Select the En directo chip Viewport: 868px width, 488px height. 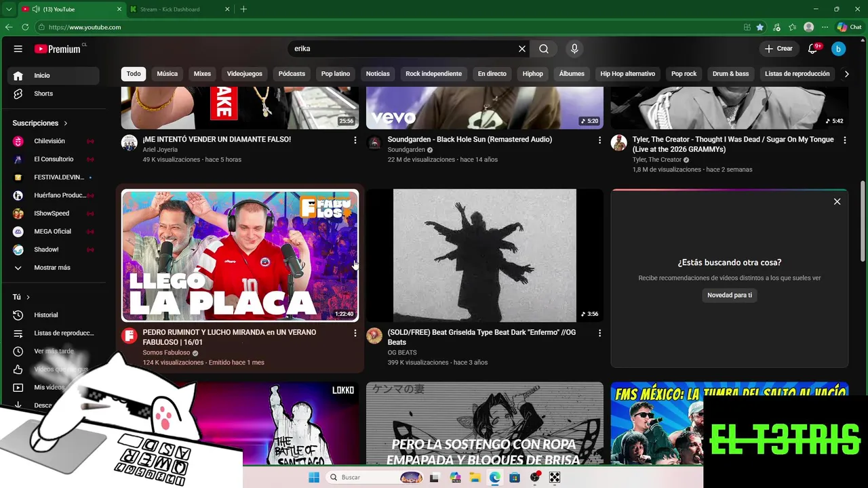tap(492, 74)
